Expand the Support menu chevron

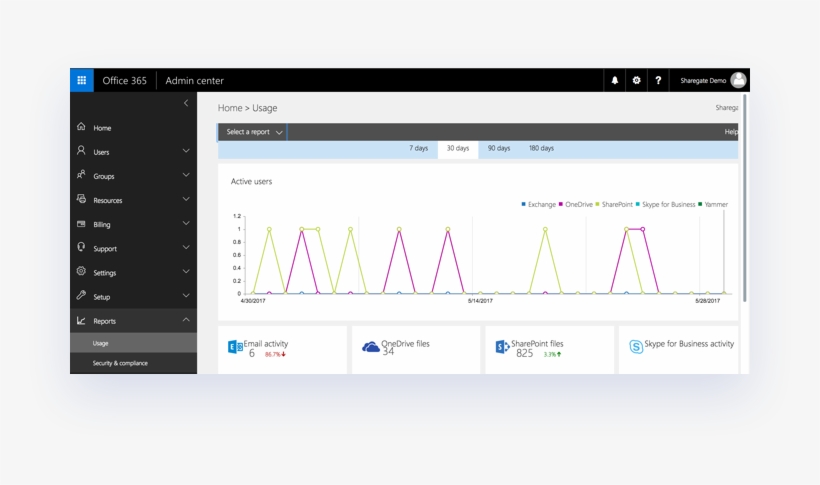tap(186, 247)
